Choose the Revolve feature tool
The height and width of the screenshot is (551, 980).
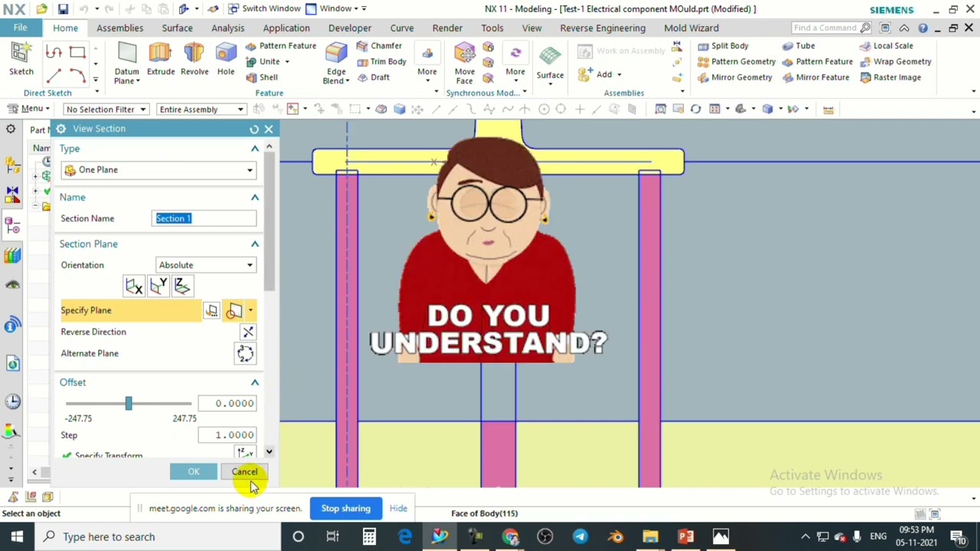pos(194,60)
